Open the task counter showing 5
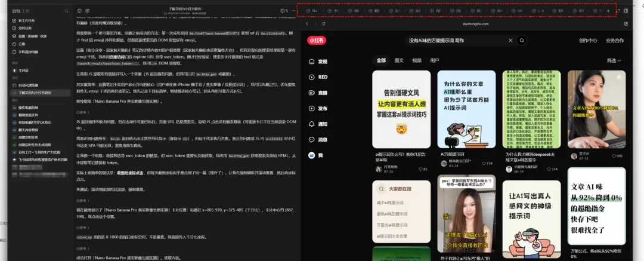 [x=284, y=11]
